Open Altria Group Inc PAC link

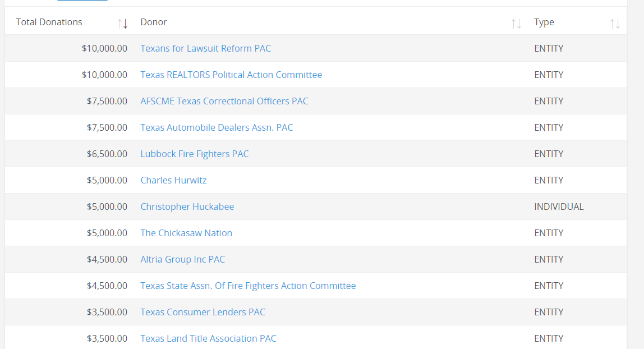click(x=183, y=259)
